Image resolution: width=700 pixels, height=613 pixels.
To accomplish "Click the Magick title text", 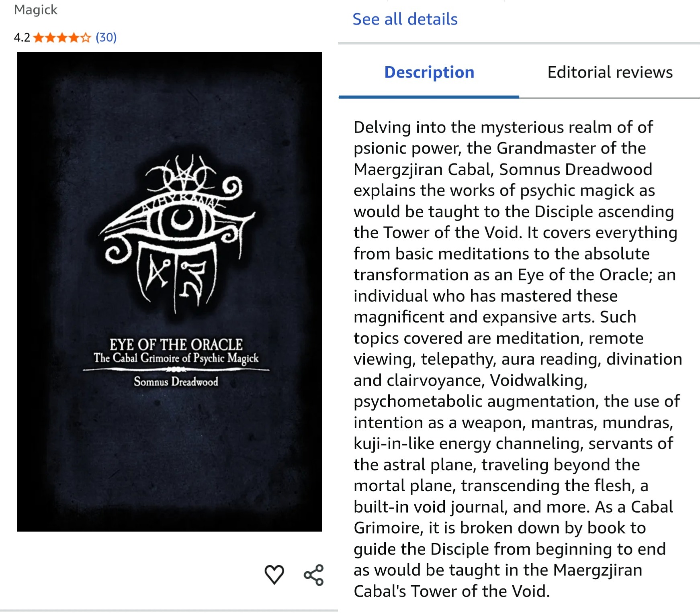I will [x=36, y=9].
